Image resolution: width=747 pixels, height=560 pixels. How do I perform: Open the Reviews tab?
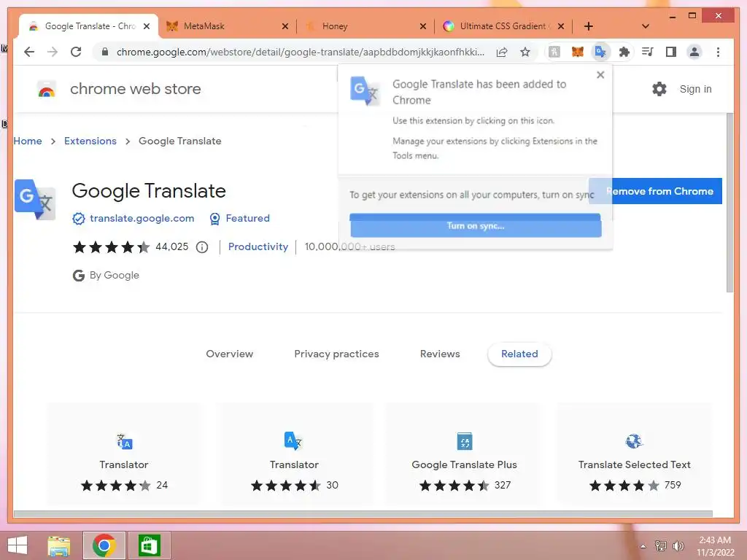coord(440,354)
